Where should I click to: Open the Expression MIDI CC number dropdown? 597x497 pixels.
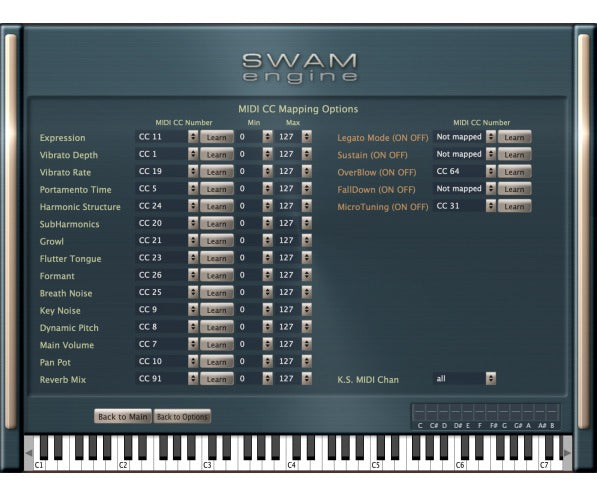tap(193, 137)
